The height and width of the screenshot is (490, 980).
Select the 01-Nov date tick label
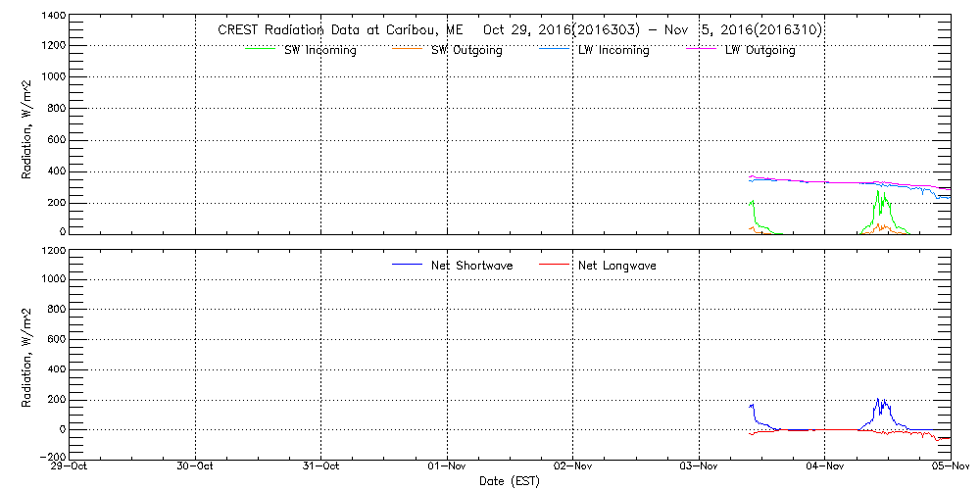[x=447, y=468]
